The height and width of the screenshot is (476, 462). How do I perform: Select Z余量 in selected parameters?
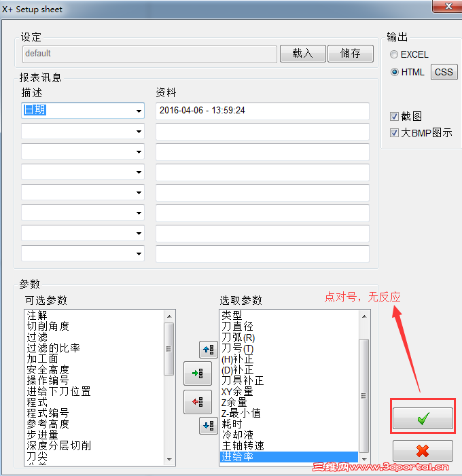pos(234,402)
